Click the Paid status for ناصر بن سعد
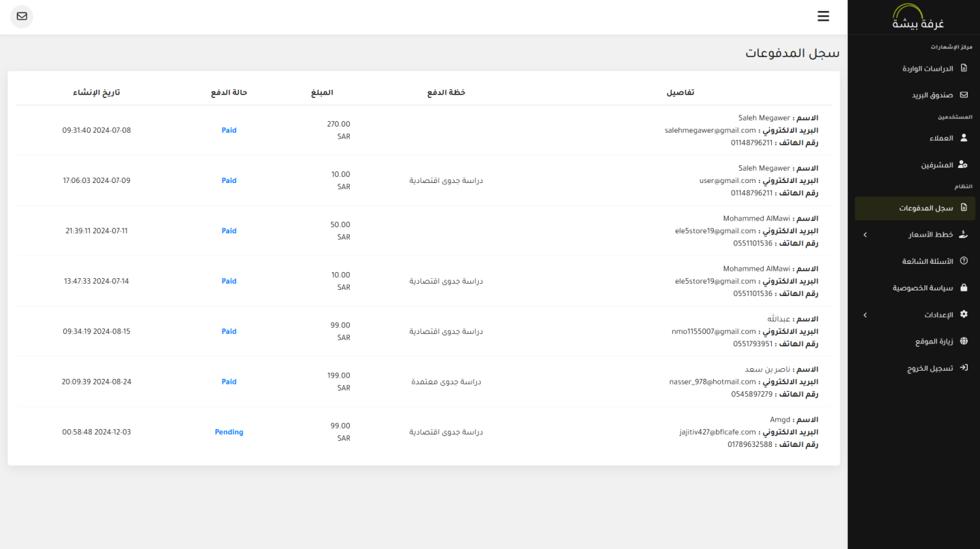Viewport: 980px width, 549px height. (229, 382)
